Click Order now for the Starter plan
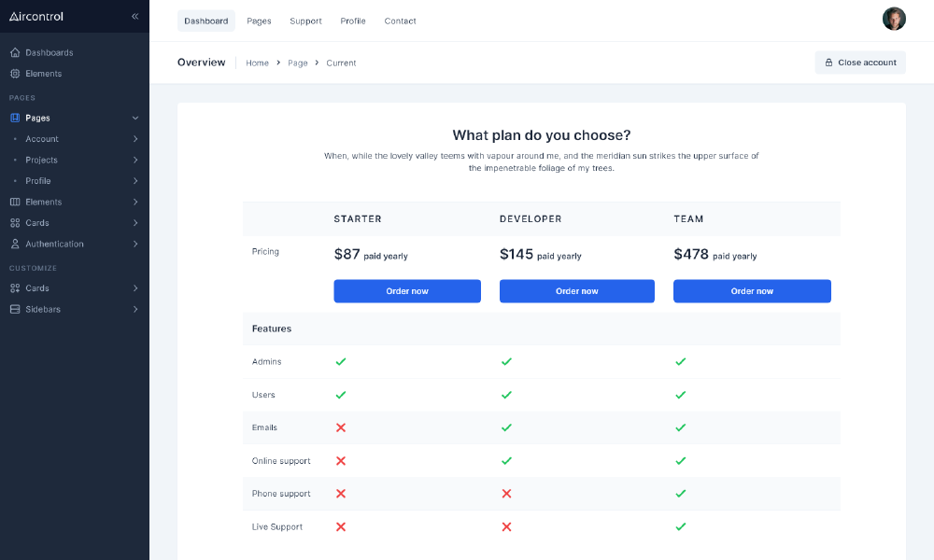Screen dimensions: 934x560 point(407,290)
